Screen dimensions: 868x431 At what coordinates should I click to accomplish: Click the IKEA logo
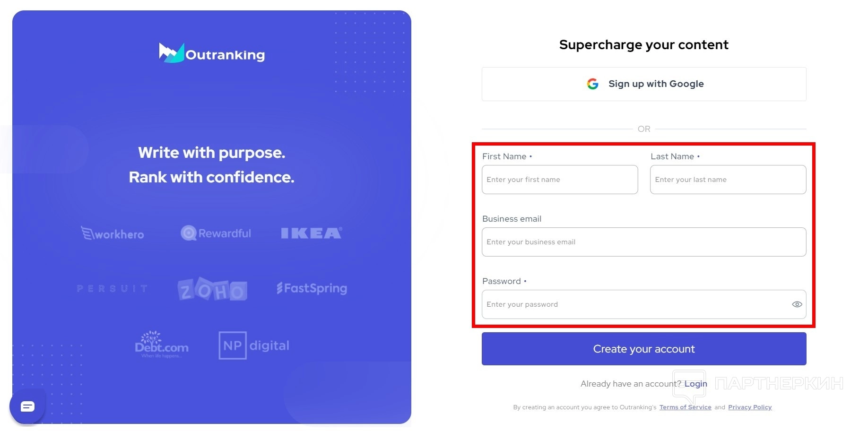tap(311, 233)
